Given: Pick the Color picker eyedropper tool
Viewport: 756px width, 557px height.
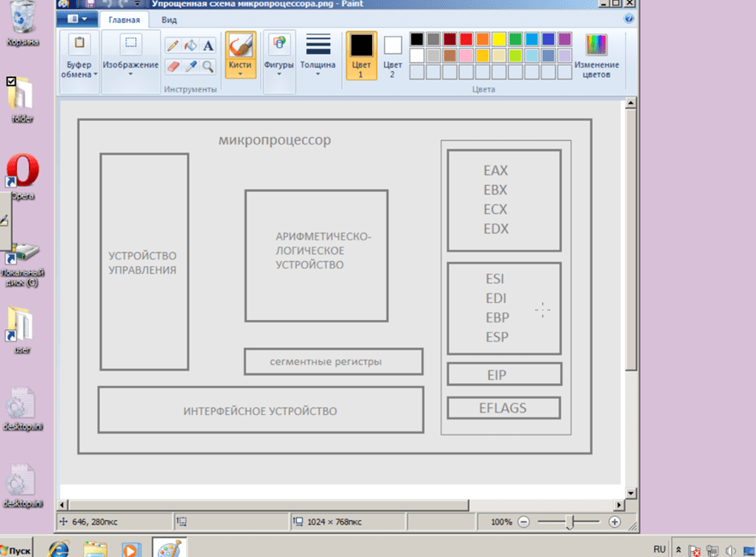Looking at the screenshot, I should 190,66.
